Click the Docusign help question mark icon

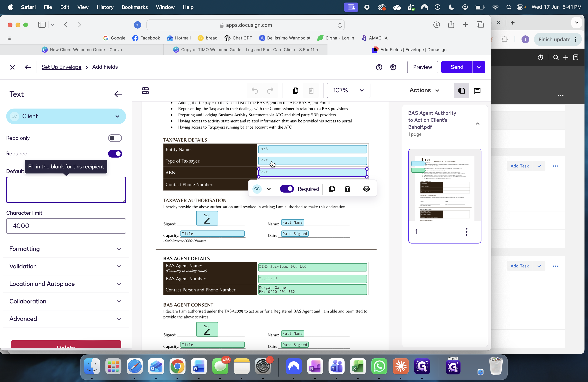point(379,67)
